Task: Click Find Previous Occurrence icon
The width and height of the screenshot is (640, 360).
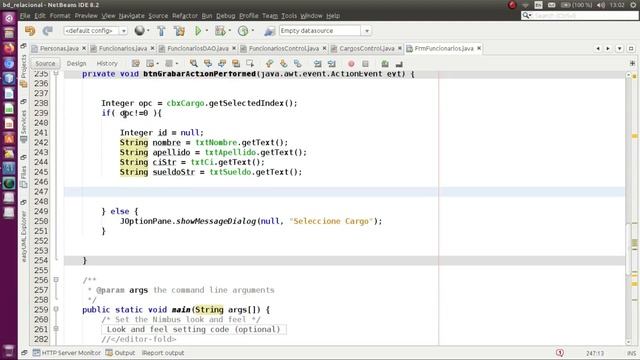Action: [208, 64]
